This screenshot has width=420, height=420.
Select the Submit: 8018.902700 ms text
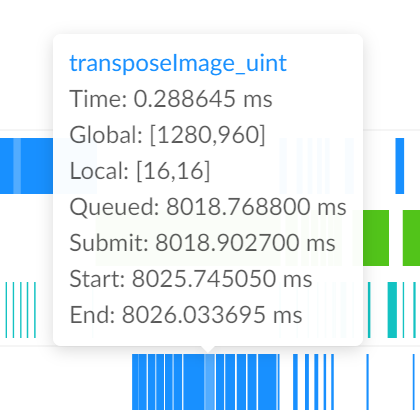point(202,243)
